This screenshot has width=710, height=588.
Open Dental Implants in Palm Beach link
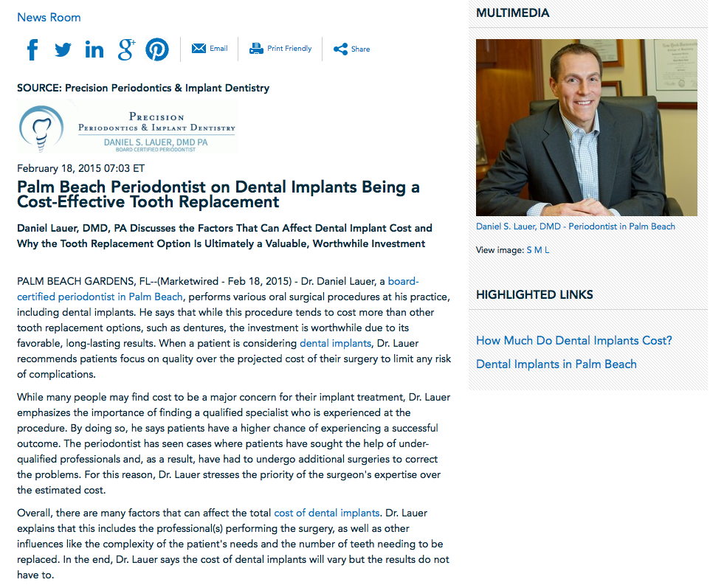click(556, 364)
